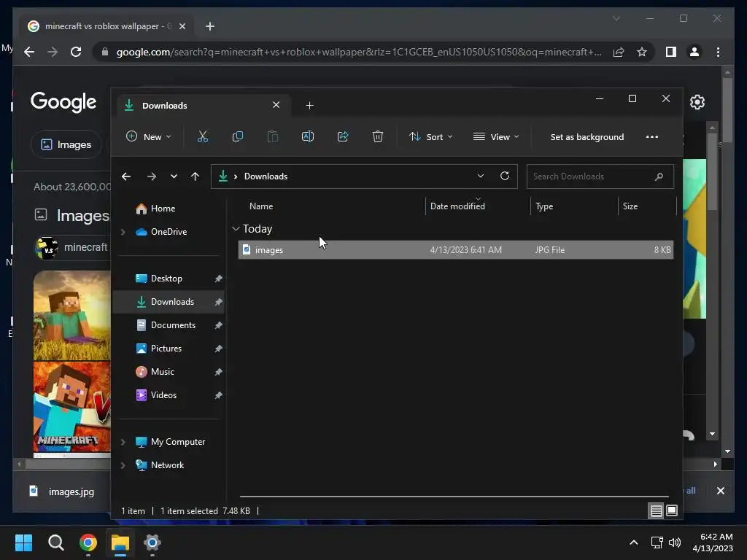Switch to large thumbnails view icon in status bar

(672, 511)
